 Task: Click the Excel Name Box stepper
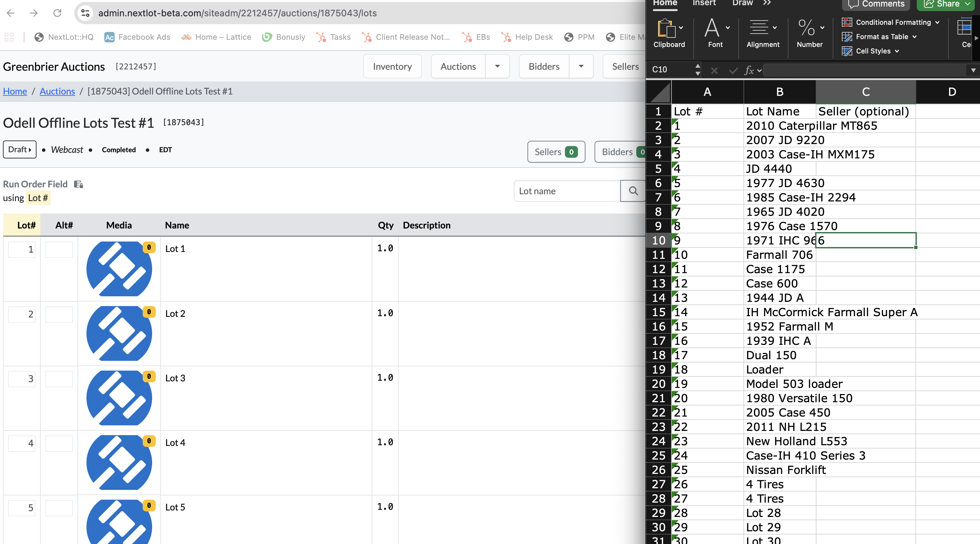tap(697, 70)
